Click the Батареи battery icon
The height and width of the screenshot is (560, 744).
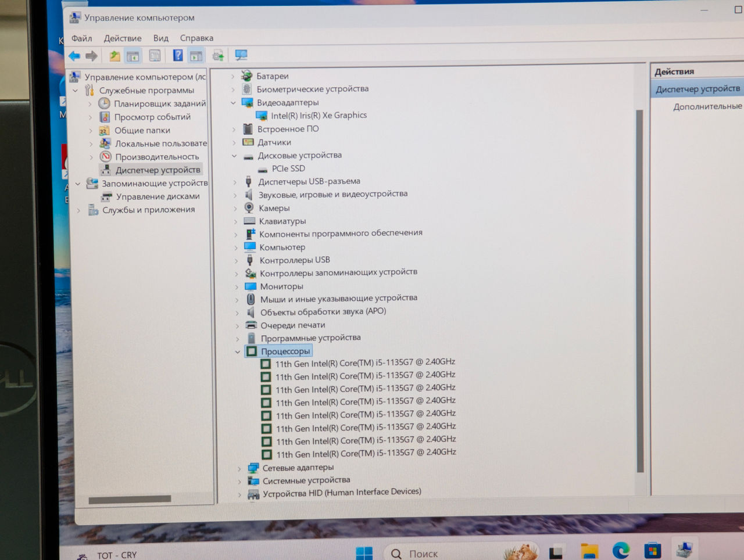point(246,76)
